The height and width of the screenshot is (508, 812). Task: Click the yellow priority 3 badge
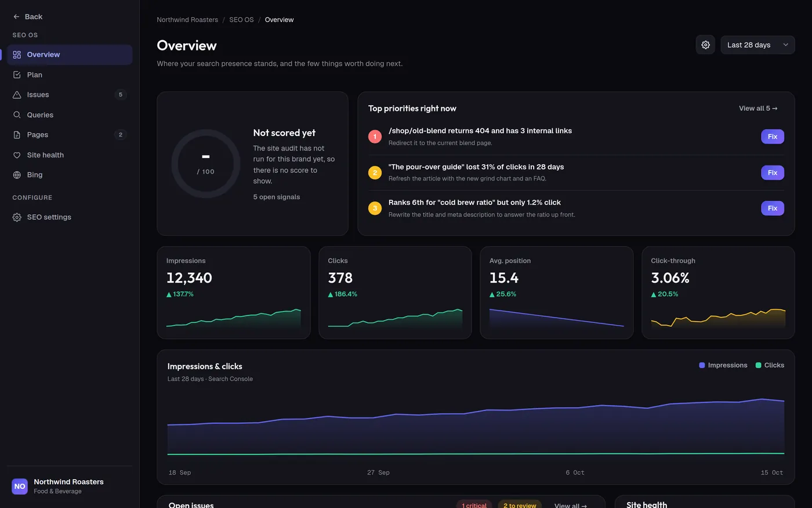(x=375, y=208)
